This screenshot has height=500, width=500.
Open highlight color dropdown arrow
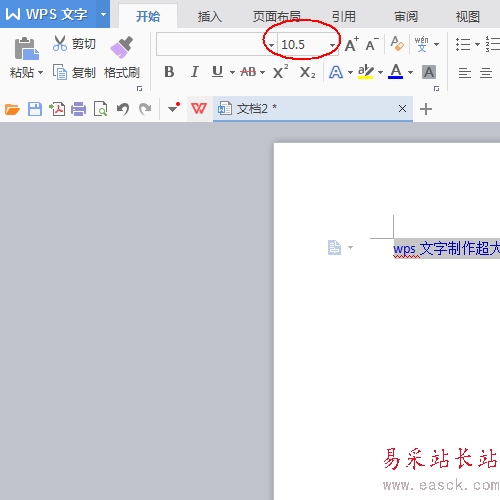[x=380, y=72]
